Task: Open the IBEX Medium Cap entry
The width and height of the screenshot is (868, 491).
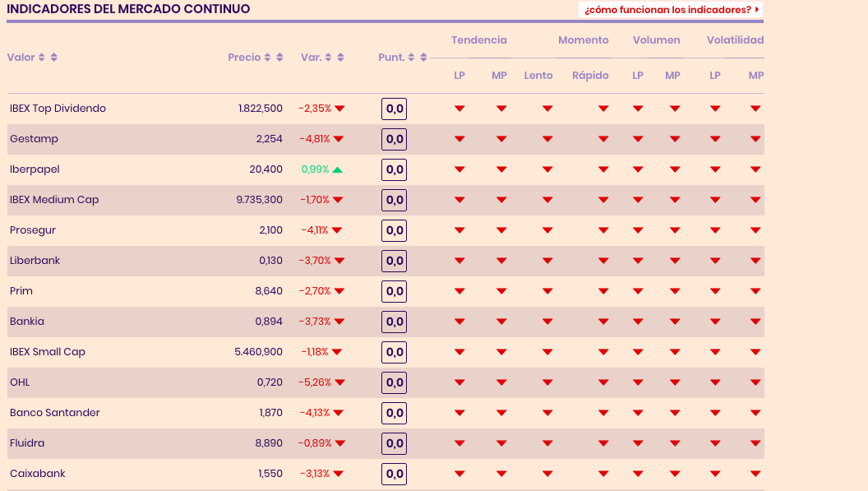Action: 54,200
